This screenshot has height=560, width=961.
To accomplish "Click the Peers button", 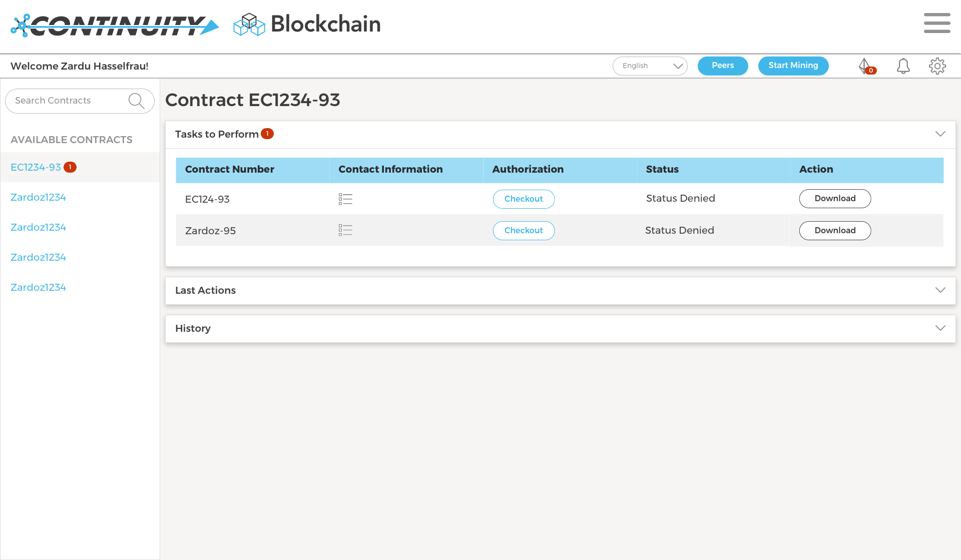I will [x=722, y=66].
